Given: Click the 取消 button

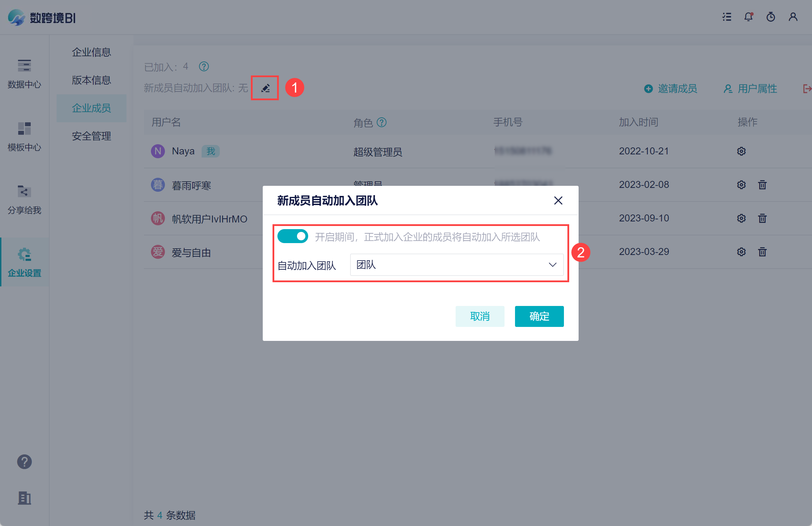Looking at the screenshot, I should [x=479, y=316].
